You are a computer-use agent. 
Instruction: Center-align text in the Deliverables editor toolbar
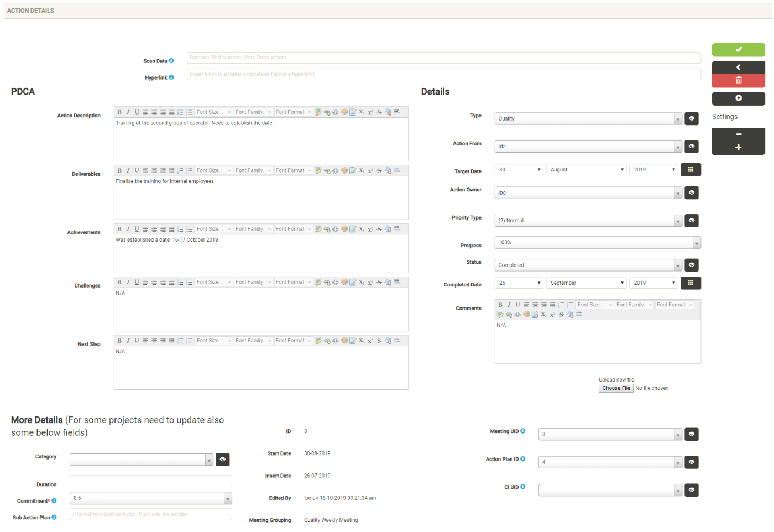click(154, 171)
